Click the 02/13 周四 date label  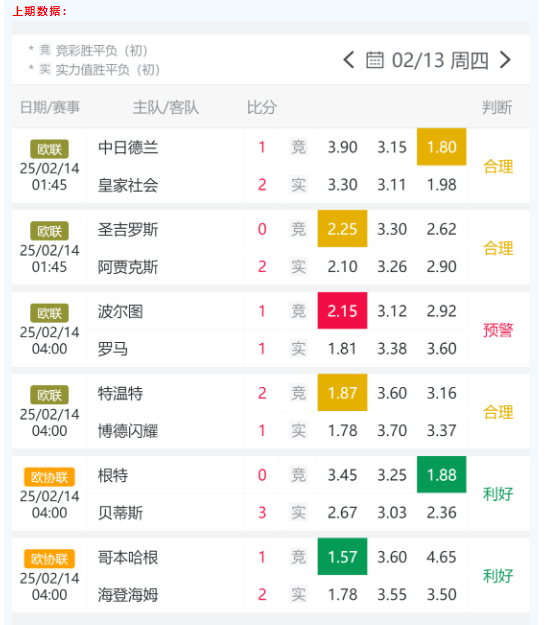coord(440,61)
